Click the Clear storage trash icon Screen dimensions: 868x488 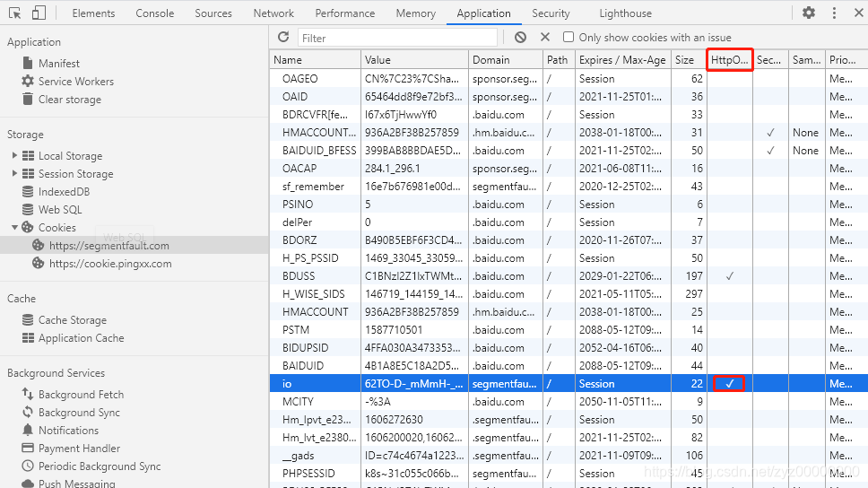(x=28, y=100)
